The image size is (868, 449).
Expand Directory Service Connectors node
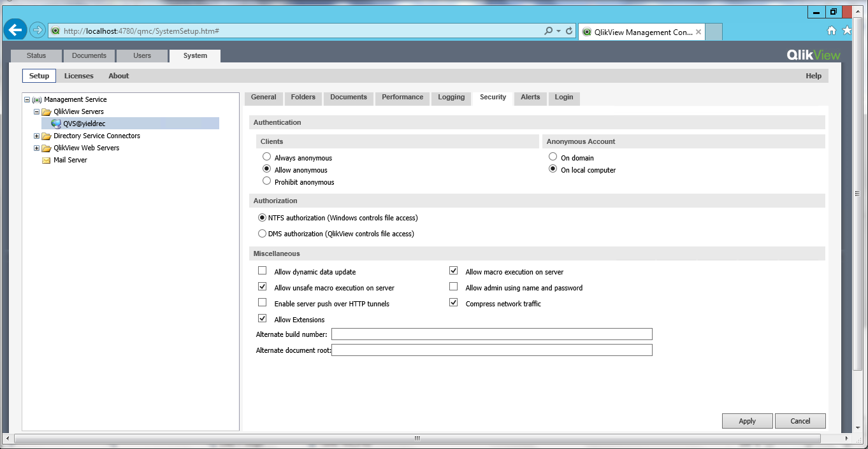click(x=36, y=136)
